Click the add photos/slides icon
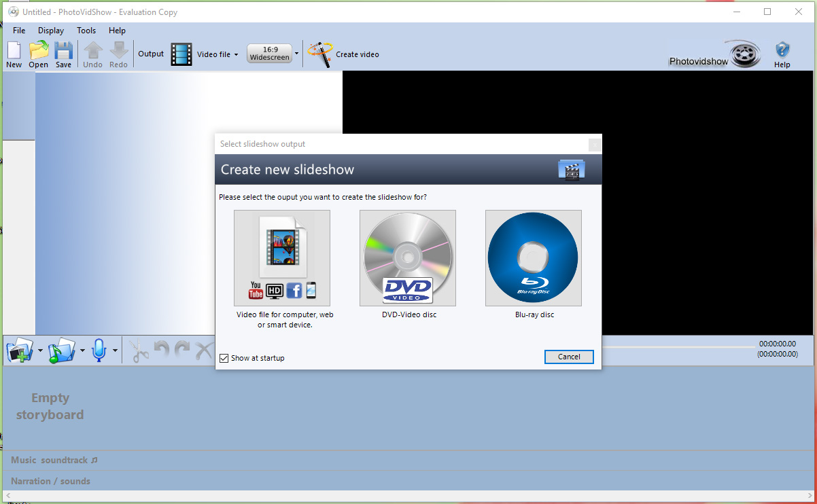 (x=20, y=351)
